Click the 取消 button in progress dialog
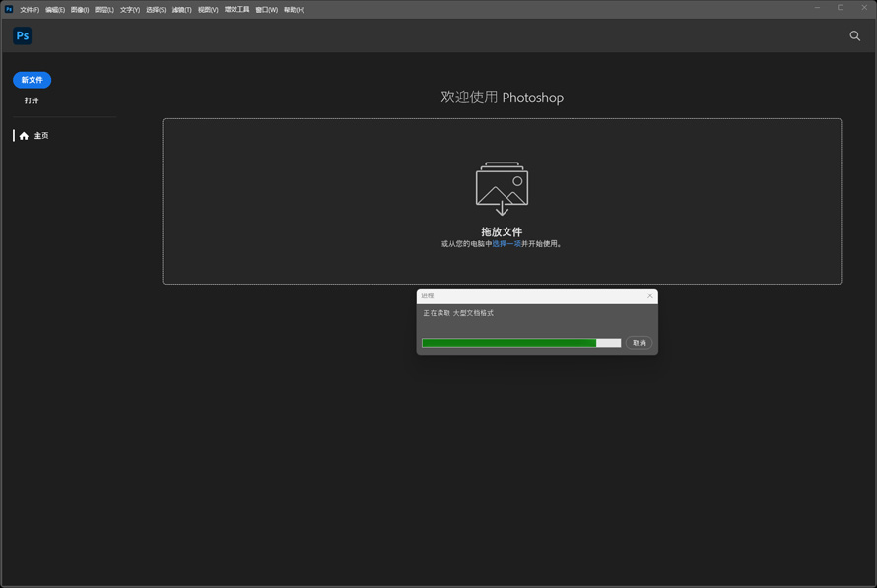The height and width of the screenshot is (588, 877). coord(639,343)
